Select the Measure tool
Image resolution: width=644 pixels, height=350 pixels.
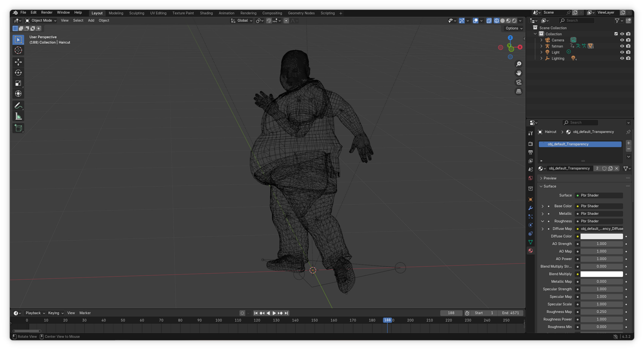[18, 116]
